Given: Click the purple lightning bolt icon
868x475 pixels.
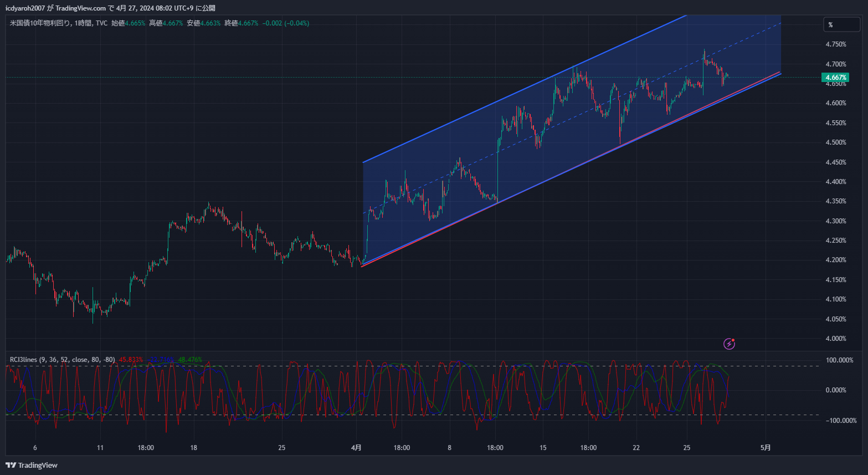Looking at the screenshot, I should (730, 344).
